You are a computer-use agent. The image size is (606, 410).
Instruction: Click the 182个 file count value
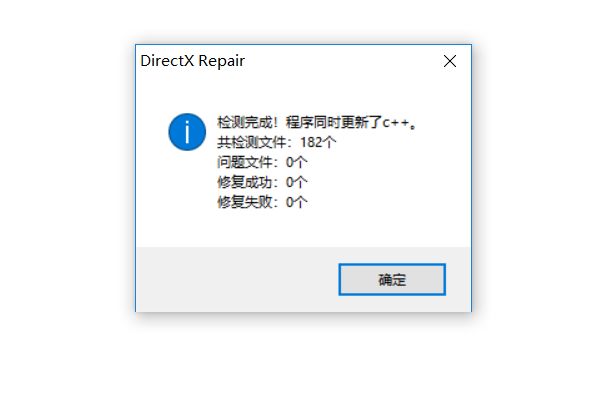318,143
